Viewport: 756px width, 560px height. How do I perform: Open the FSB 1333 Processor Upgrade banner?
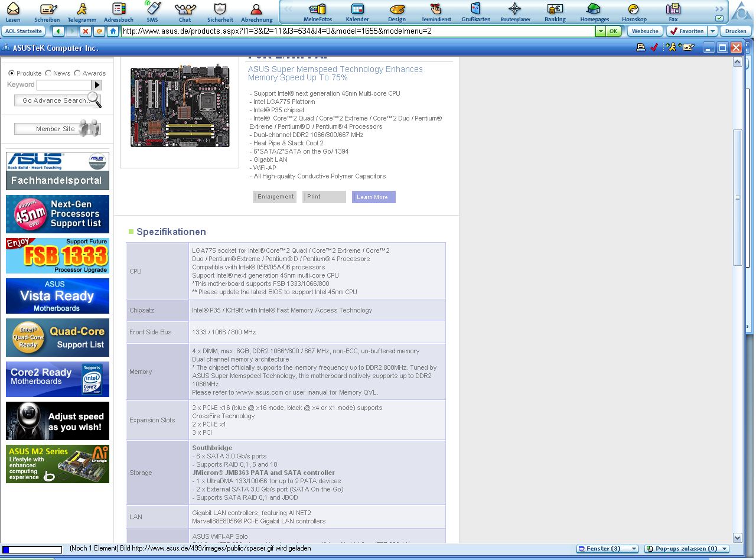(57, 256)
